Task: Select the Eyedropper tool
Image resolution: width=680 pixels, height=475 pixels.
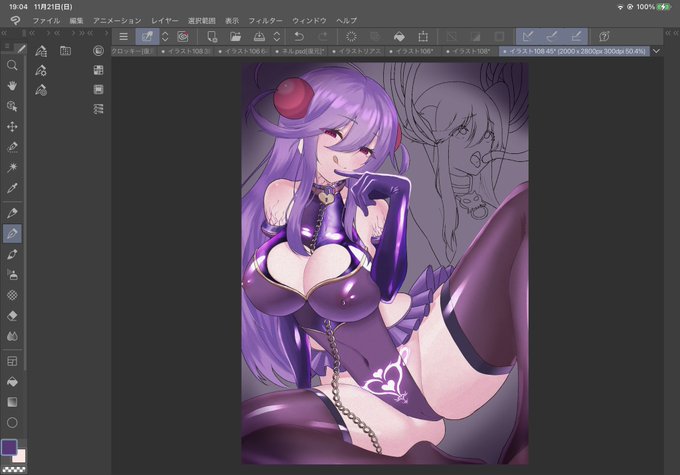Action: click(x=12, y=188)
